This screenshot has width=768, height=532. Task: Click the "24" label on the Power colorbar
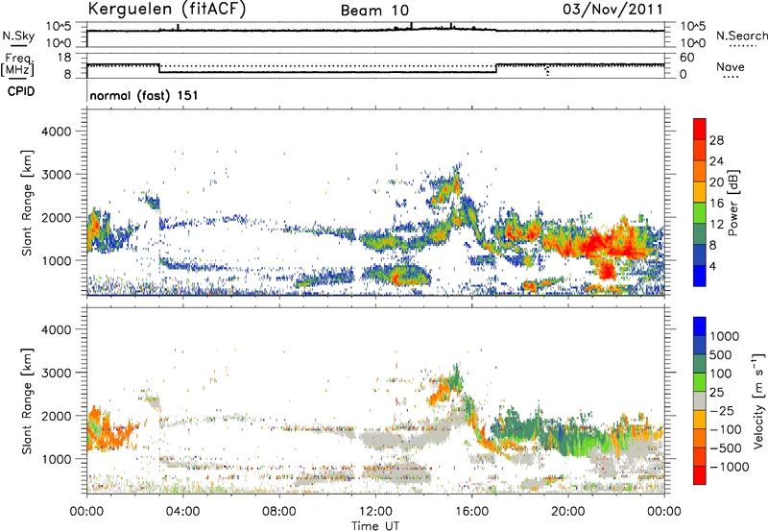pos(716,161)
